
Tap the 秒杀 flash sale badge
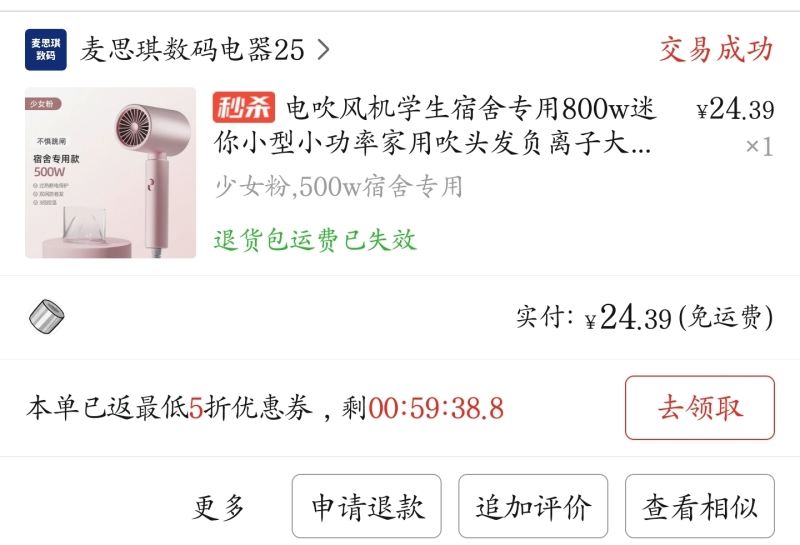(244, 107)
